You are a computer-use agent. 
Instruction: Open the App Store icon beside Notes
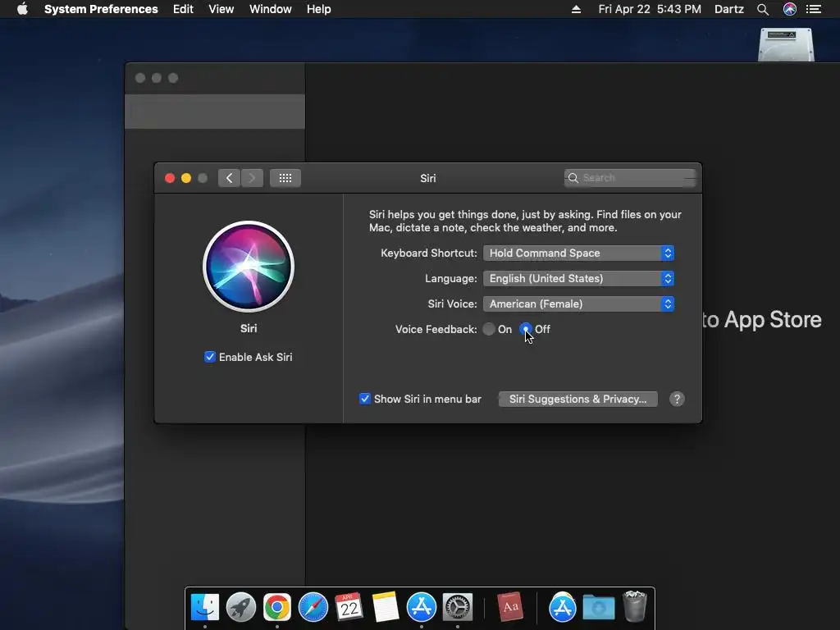[x=422, y=608]
